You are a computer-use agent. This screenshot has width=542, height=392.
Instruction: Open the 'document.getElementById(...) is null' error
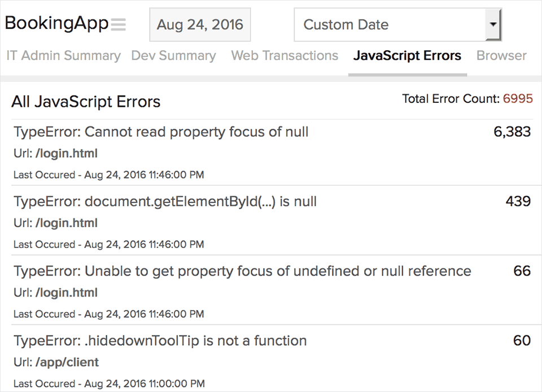point(165,202)
